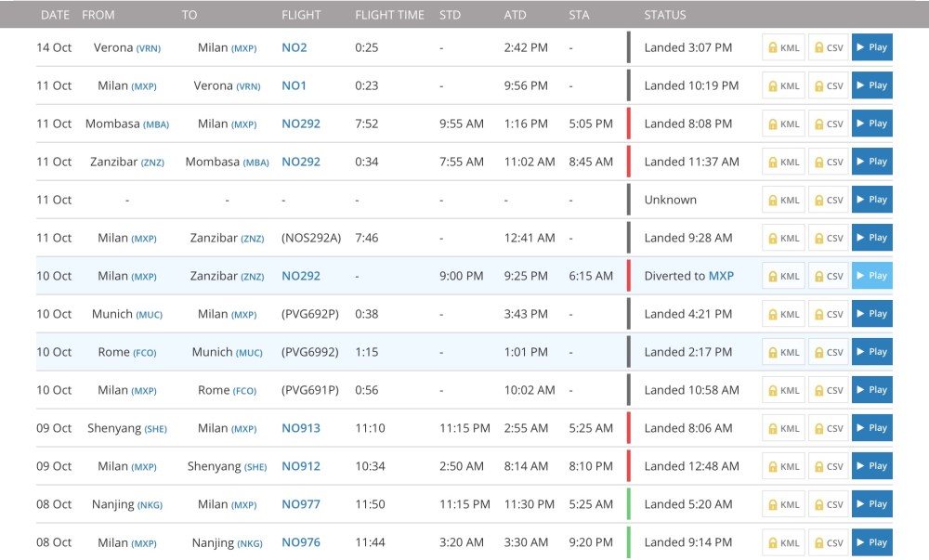The width and height of the screenshot is (929, 560).
Task: Play the NOS292A Milan to Zanzibar flight
Action: coord(871,238)
